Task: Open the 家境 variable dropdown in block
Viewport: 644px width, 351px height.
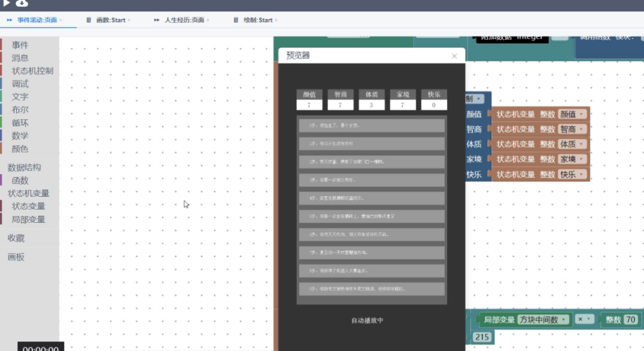Action: (572, 159)
